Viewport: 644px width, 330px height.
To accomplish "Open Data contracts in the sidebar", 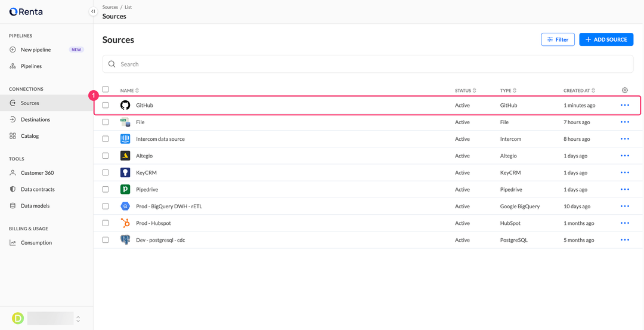I will [47, 189].
